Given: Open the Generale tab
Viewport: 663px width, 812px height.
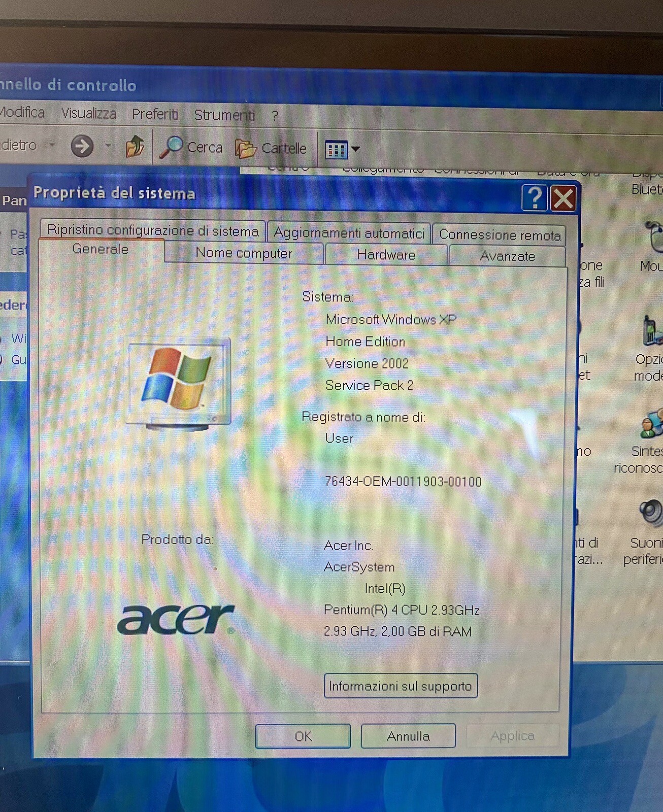Looking at the screenshot, I should click(101, 249).
